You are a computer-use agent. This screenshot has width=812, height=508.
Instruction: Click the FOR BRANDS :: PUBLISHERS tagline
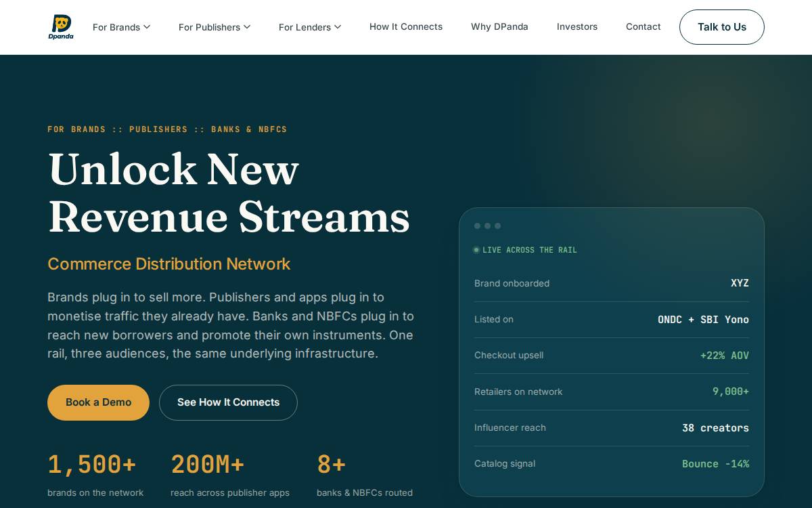167,129
